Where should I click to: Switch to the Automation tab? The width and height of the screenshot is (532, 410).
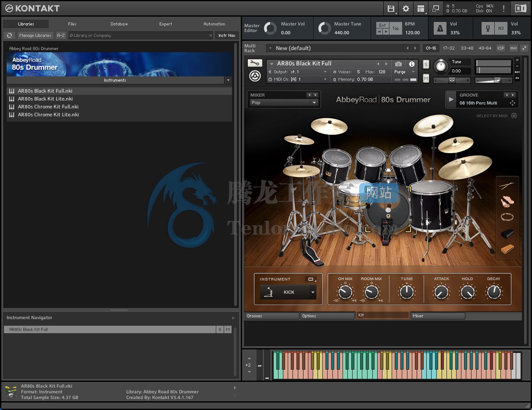(x=214, y=24)
